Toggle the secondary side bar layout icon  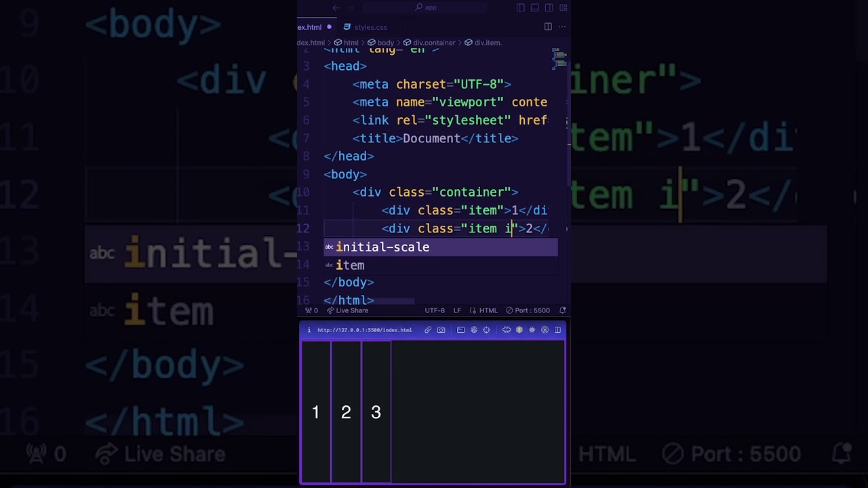pos(549,7)
